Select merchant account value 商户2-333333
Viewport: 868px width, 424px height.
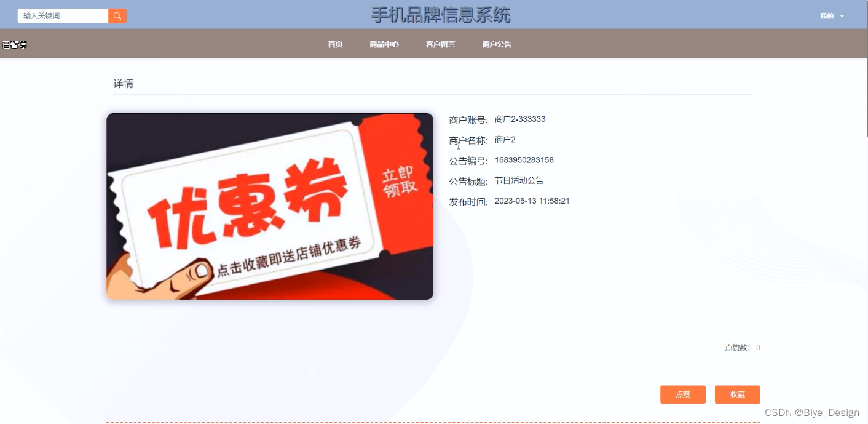pos(520,119)
